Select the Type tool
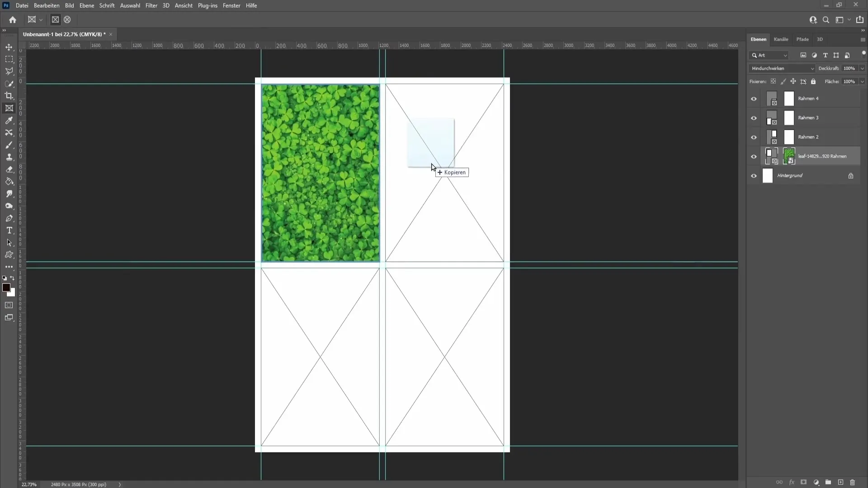 click(9, 230)
